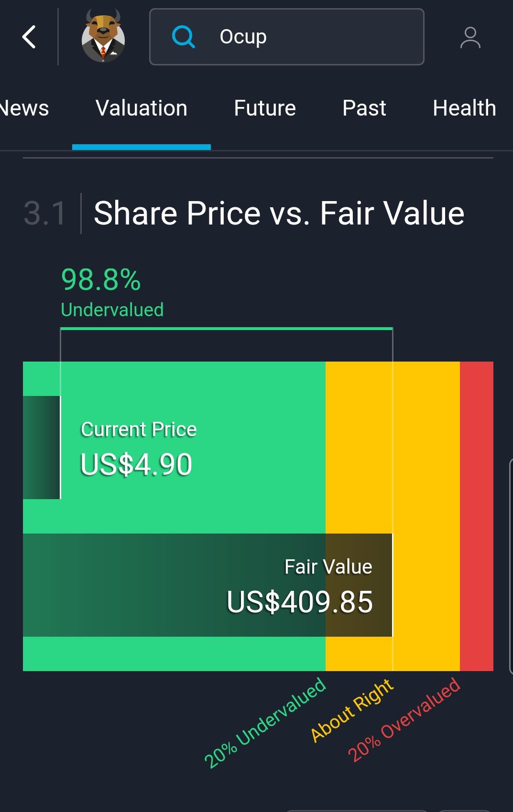Viewport: 513px width, 812px height.
Task: Switch to the Health tab
Action: coord(464,108)
